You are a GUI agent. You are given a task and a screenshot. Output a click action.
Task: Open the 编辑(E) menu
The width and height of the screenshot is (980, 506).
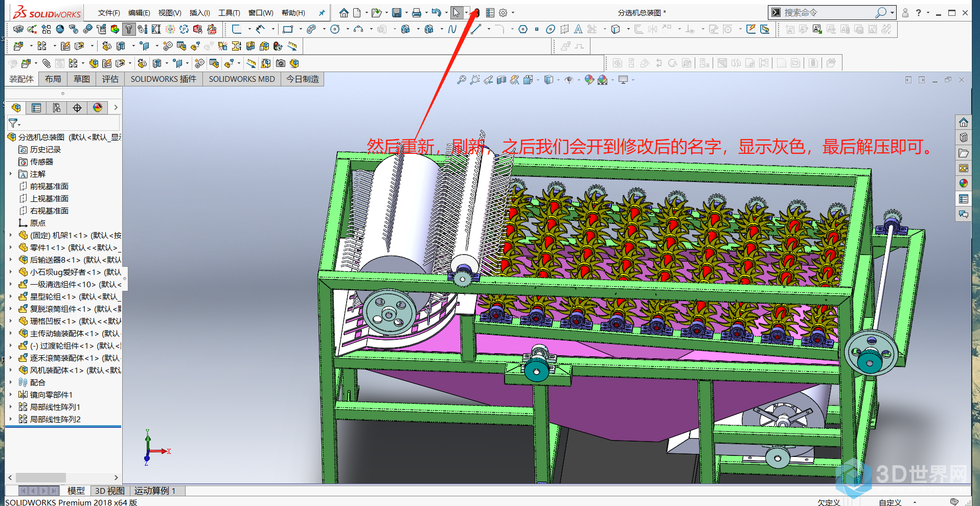[139, 13]
